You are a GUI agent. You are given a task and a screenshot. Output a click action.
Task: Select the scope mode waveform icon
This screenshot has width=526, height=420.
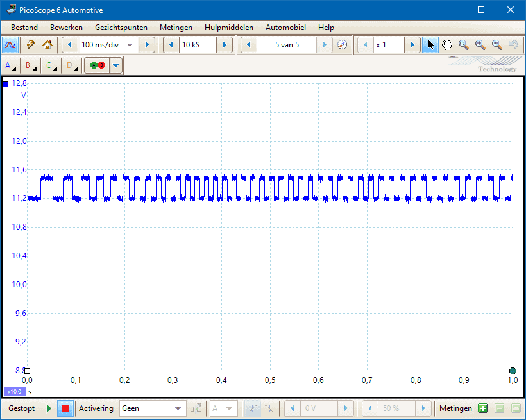[x=10, y=45]
